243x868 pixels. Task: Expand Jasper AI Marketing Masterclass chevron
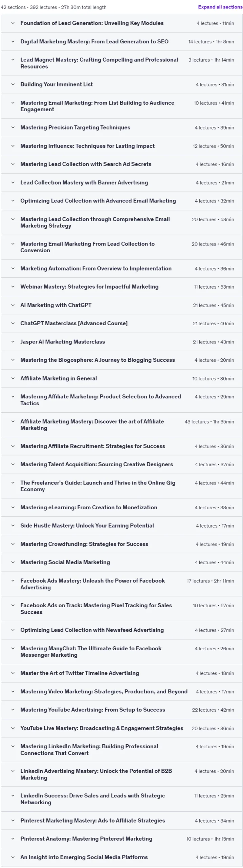(13, 342)
